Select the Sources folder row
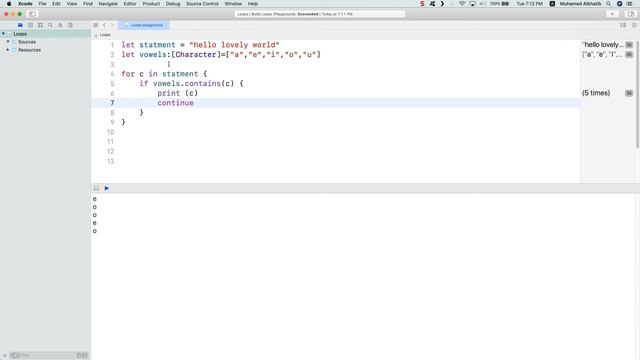Image resolution: width=640 pixels, height=360 pixels. pos(45,42)
